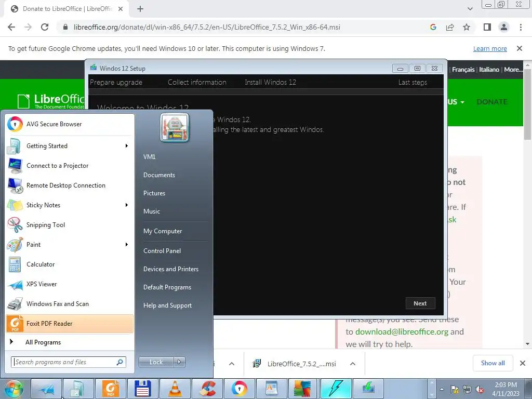
Task: Open Chrome tab search dropdown
Action: click(470, 9)
